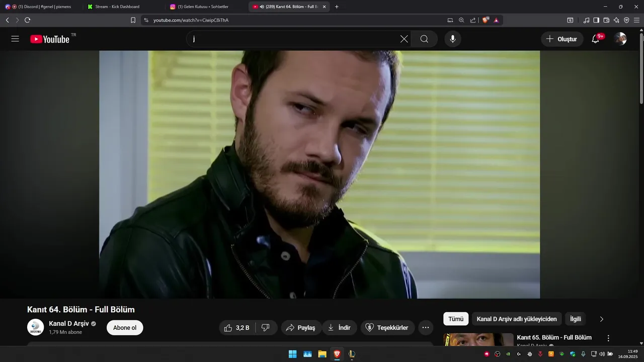Click the Teşekkürler thanks button
644x362 pixels.
[387, 328]
